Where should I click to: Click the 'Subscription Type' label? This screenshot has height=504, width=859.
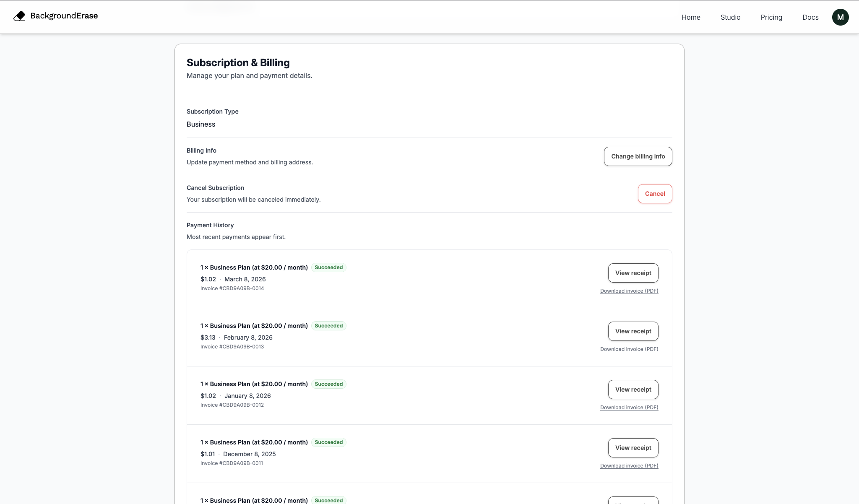click(212, 112)
